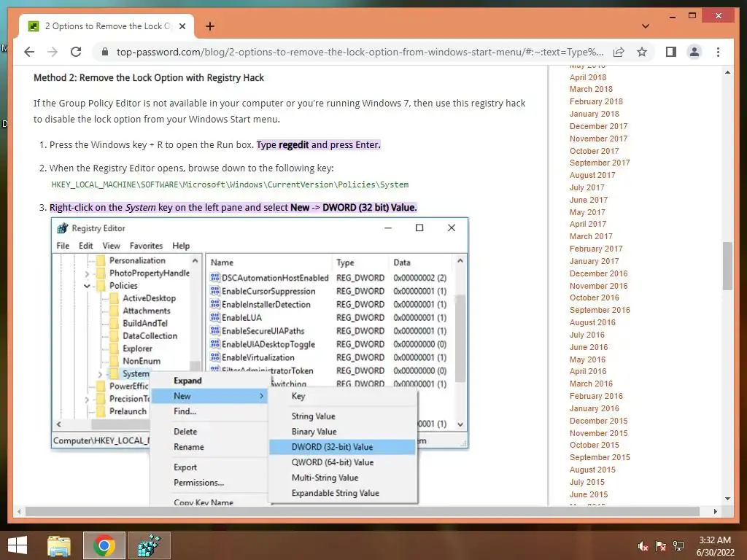Viewport: 747px width, 560px height.
Task: Click the 'DWORD (32 bit) Value' bold text in step 3
Action: pyautogui.click(x=369, y=208)
